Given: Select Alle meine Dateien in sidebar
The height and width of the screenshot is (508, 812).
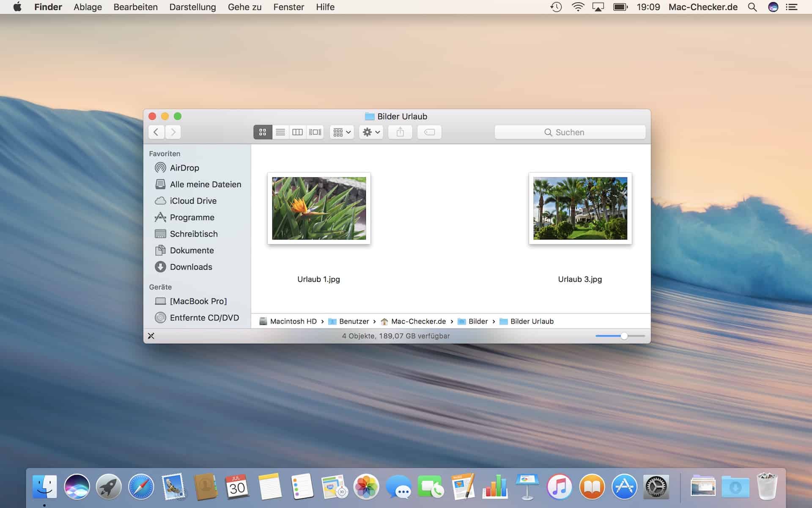Looking at the screenshot, I should (197, 184).
